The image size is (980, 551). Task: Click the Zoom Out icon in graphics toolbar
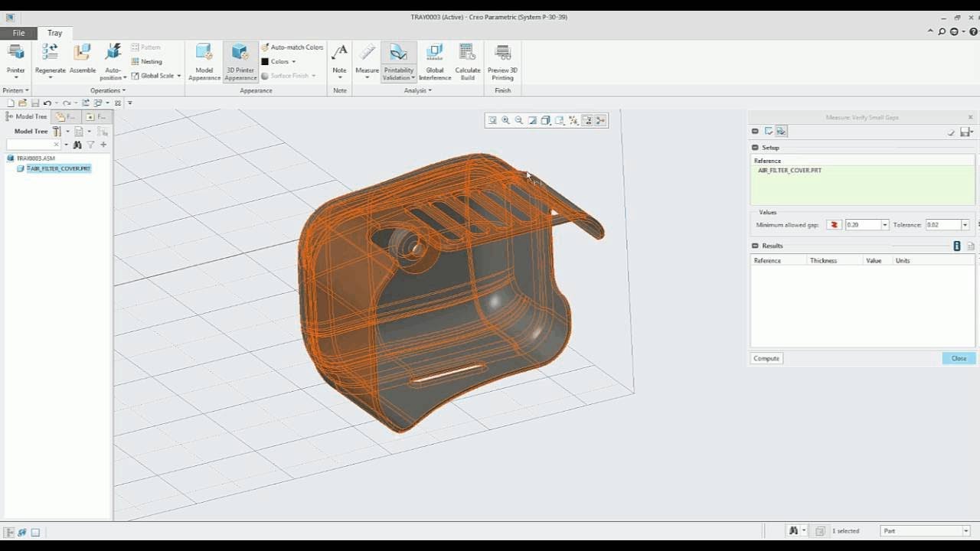click(519, 120)
